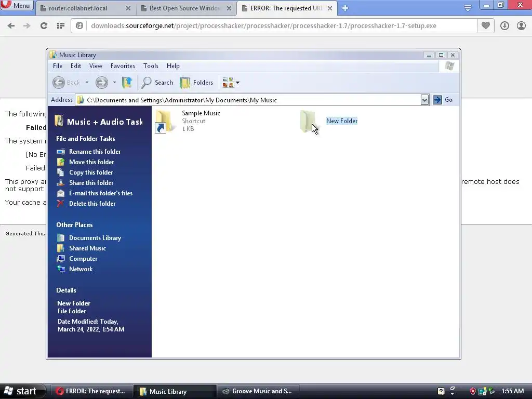532x399 pixels.
Task: Open the Back history dropdown arrow
Action: point(87,83)
